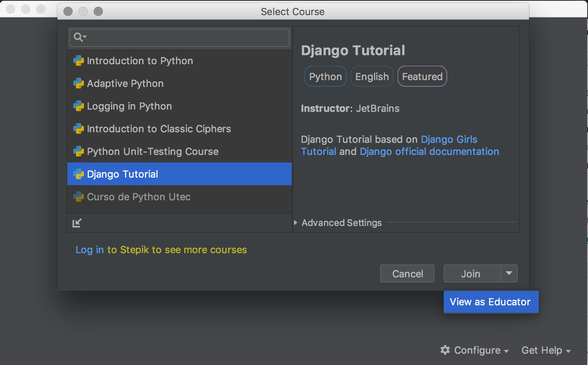
Task: Pick Python Unit-Testing Course
Action: click(x=179, y=152)
